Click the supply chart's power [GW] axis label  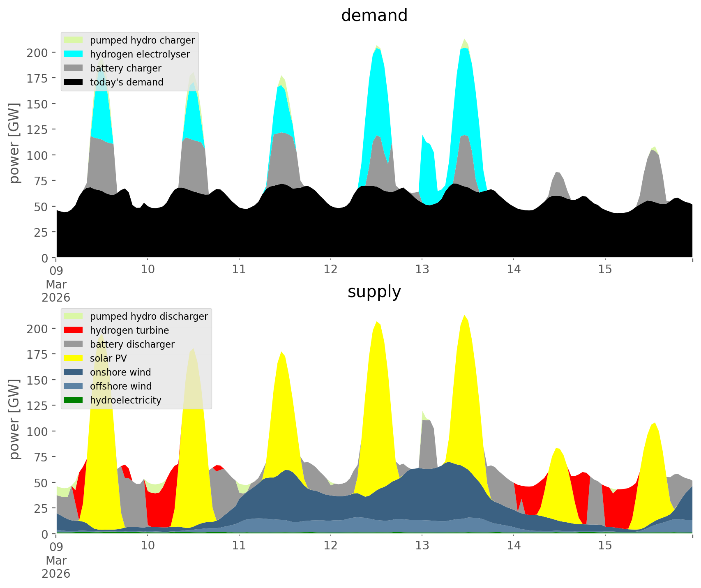tap(14, 419)
